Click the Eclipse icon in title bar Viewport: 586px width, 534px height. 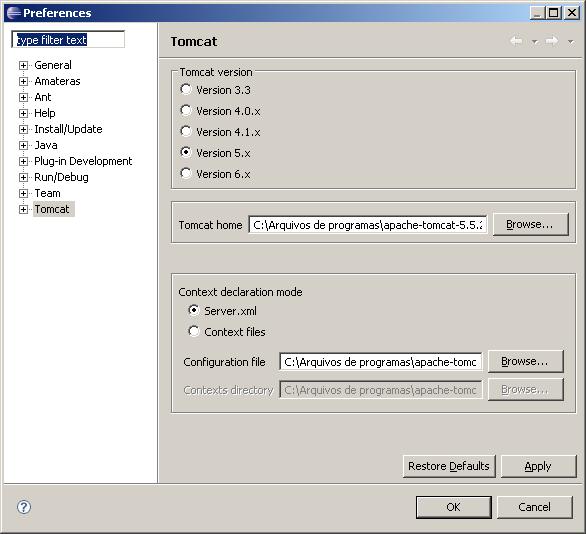tap(13, 13)
